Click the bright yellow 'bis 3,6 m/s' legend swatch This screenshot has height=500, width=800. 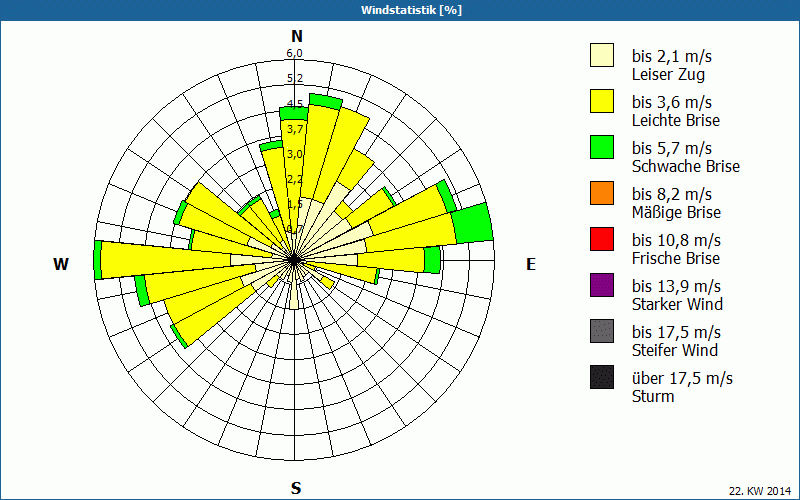(x=602, y=101)
